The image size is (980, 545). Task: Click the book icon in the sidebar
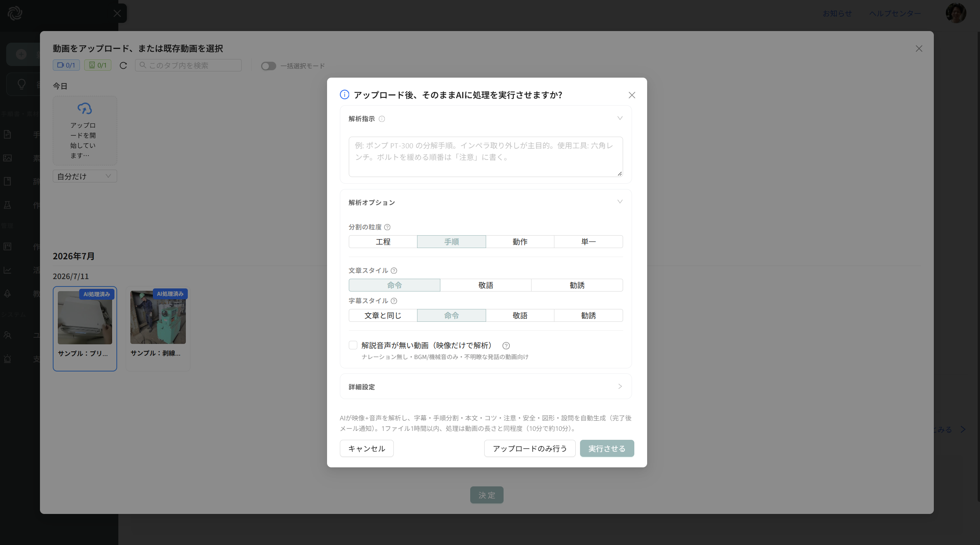coord(7,181)
